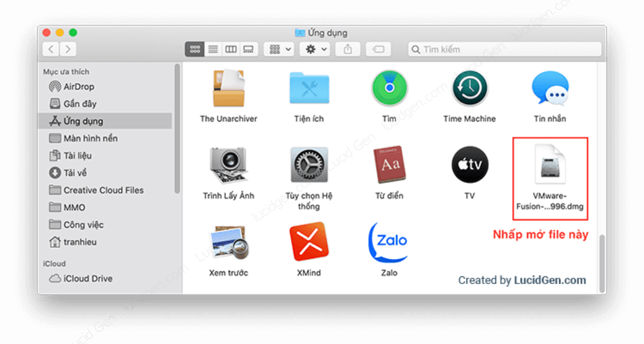Viewport: 644px width, 344px height.
Task: Select the XMind app icon
Action: (x=309, y=242)
